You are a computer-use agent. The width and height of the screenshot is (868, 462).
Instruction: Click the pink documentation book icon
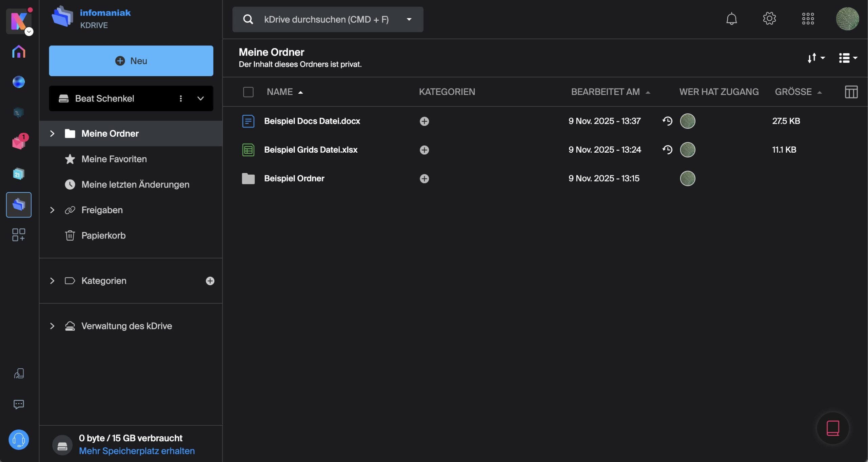coord(833,428)
